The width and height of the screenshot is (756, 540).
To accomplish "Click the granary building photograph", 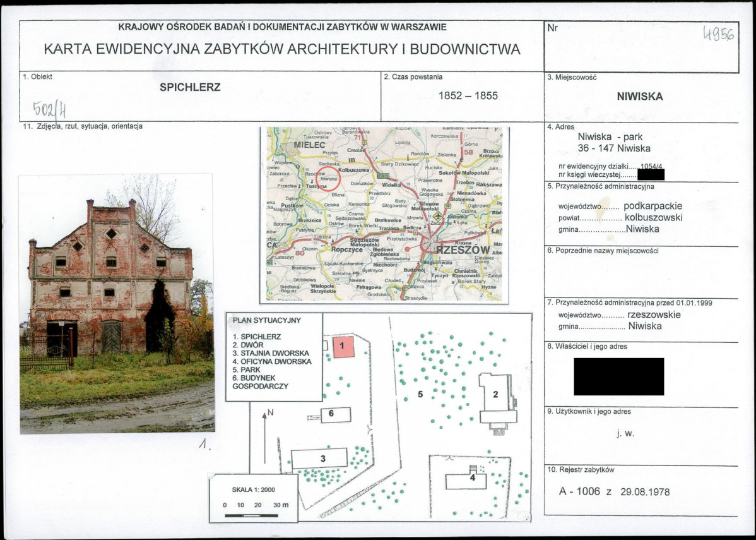I will click(x=117, y=304).
